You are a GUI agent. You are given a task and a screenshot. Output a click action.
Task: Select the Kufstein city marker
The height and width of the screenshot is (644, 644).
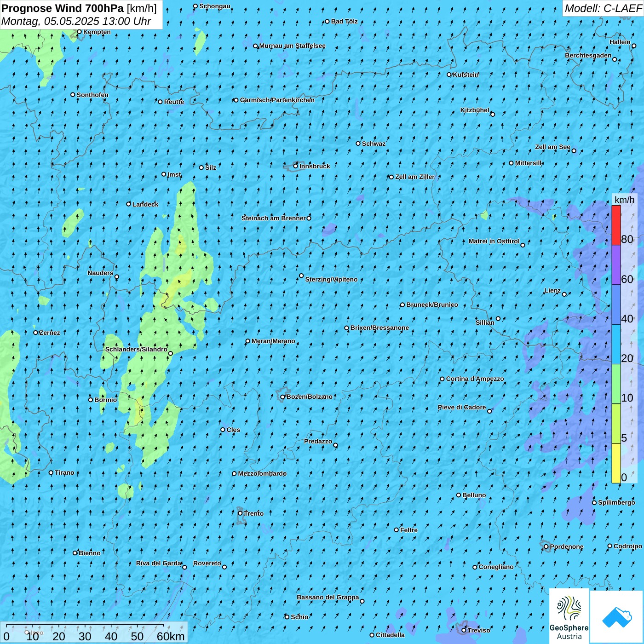coord(449,75)
